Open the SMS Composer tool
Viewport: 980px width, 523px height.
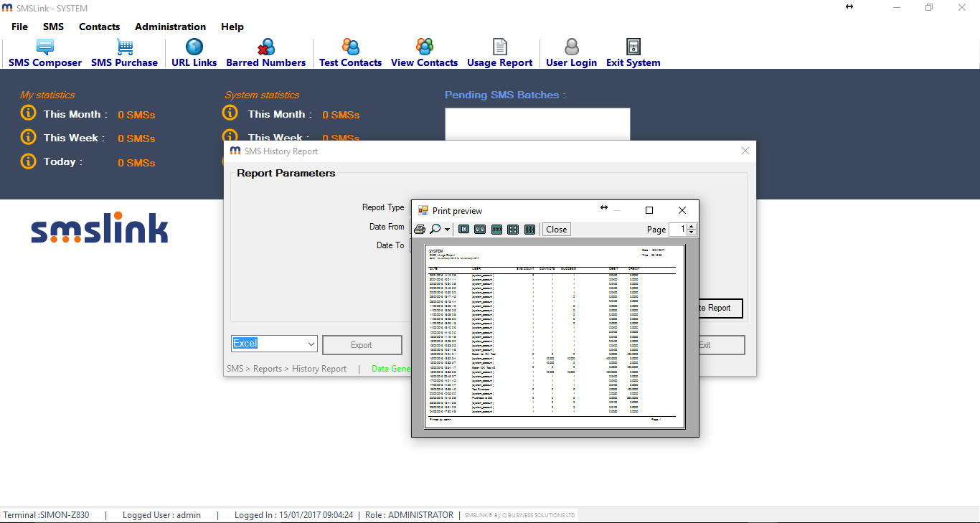pyautogui.click(x=45, y=54)
